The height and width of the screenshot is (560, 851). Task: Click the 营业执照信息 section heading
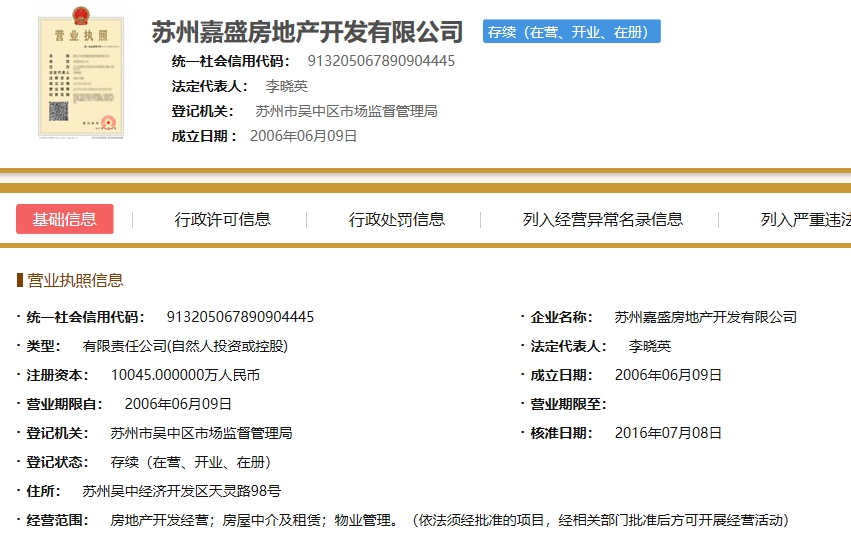point(75,280)
